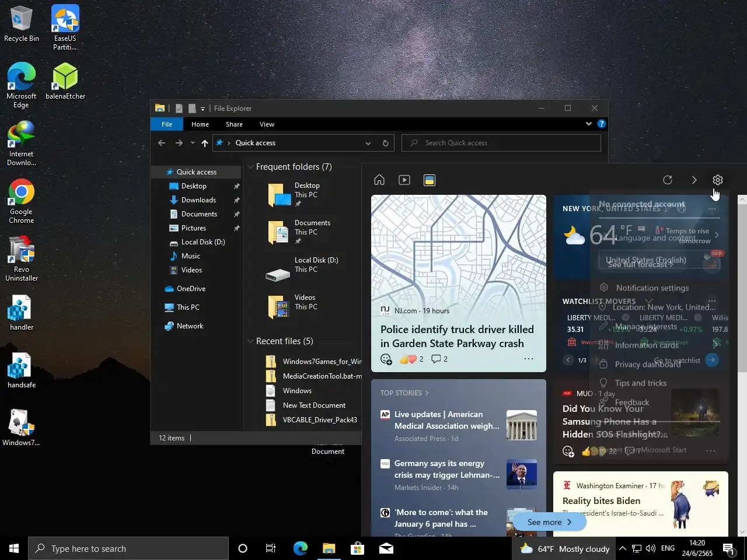This screenshot has height=560, width=747.
Task: Select Downloads in navigation pane
Action: pos(198,200)
